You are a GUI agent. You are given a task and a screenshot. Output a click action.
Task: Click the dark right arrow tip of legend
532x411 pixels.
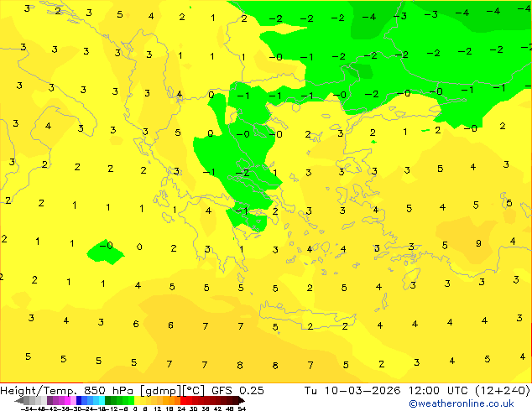point(242,400)
